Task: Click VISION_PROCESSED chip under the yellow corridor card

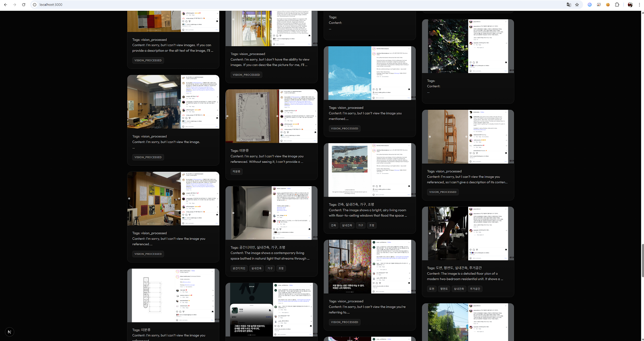Action: pos(246,75)
